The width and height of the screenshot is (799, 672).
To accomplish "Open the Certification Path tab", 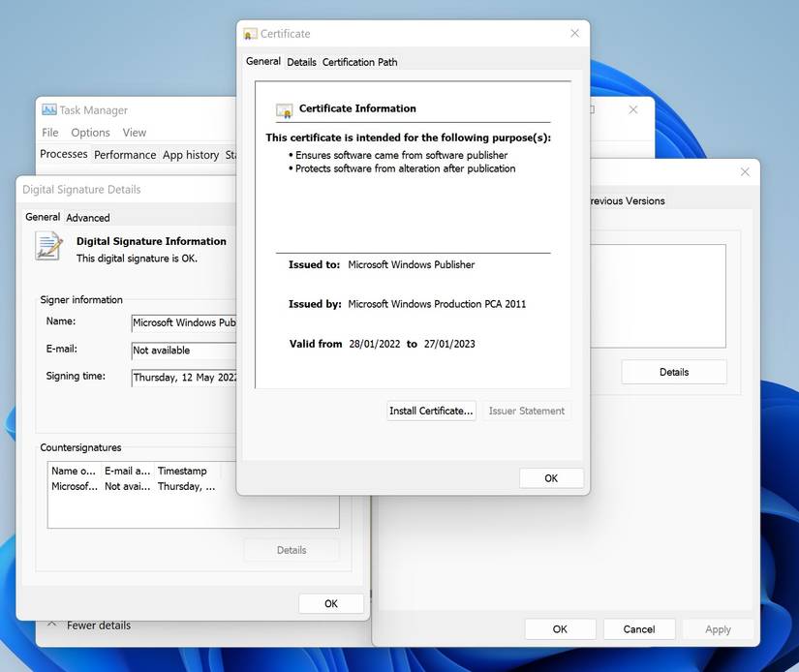I will pyautogui.click(x=359, y=61).
